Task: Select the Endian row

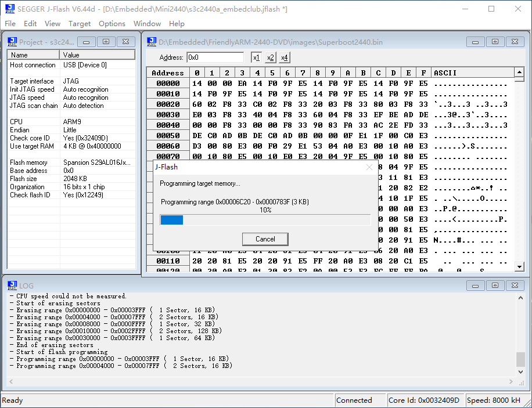Action: pos(71,130)
